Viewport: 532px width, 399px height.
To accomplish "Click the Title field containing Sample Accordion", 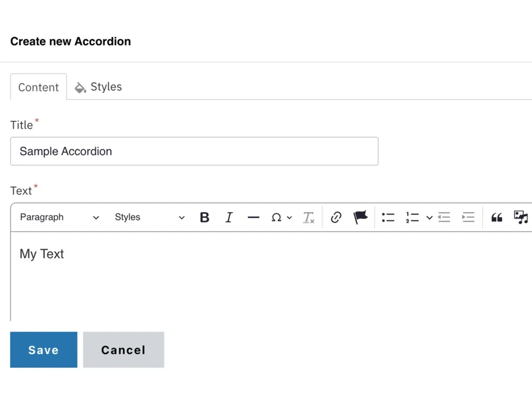I will click(x=194, y=151).
